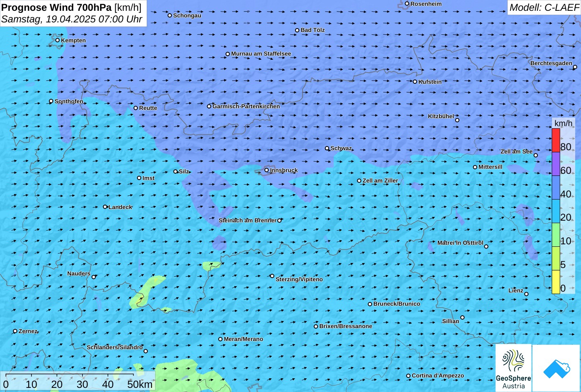Click the purple 60 km/h legend swatch
Viewport: 581px width, 392px height.
[x=556, y=164]
